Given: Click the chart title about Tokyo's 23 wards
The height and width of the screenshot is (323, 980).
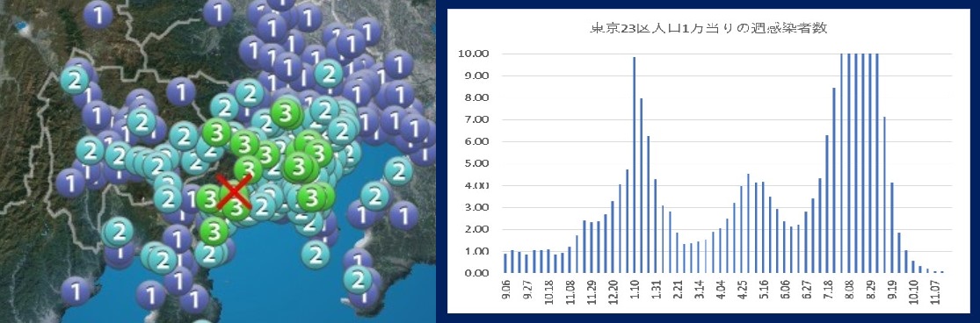Looking at the screenshot, I should coord(708,28).
